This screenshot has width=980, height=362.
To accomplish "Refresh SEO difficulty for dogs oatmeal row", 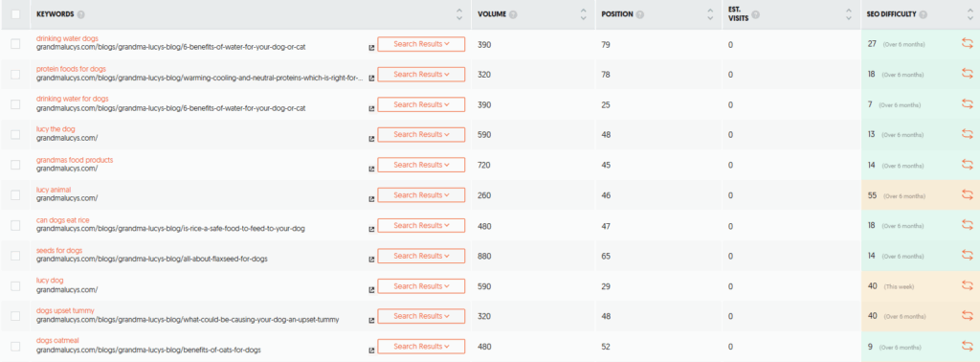I will (x=967, y=346).
